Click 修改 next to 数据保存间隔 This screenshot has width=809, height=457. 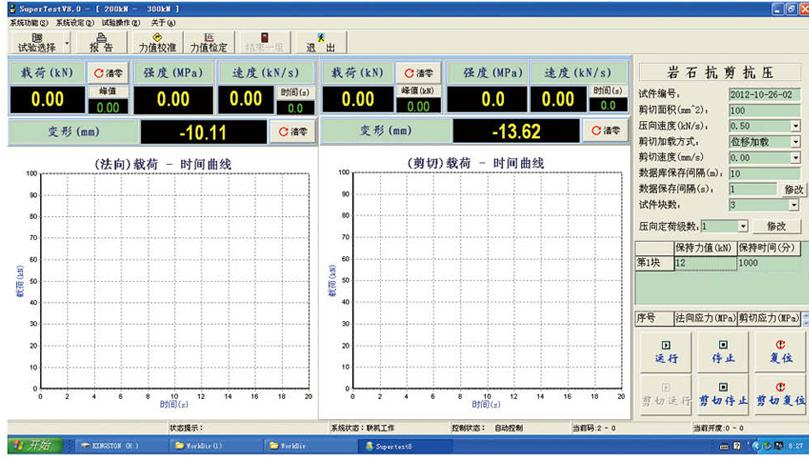point(793,189)
